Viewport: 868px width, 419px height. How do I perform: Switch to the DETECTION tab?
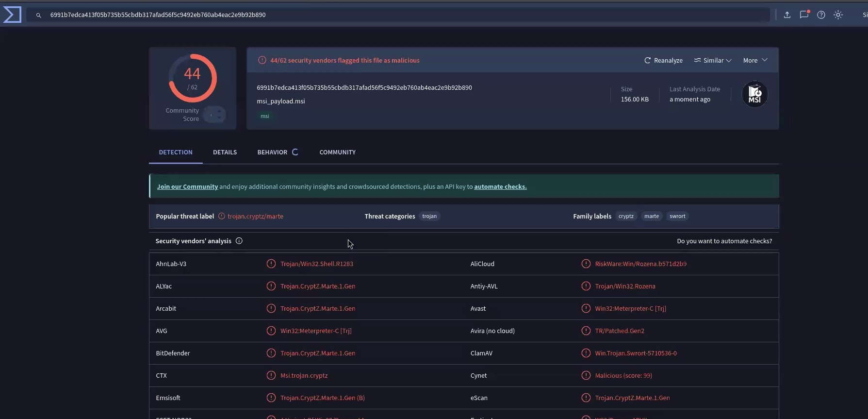point(176,152)
